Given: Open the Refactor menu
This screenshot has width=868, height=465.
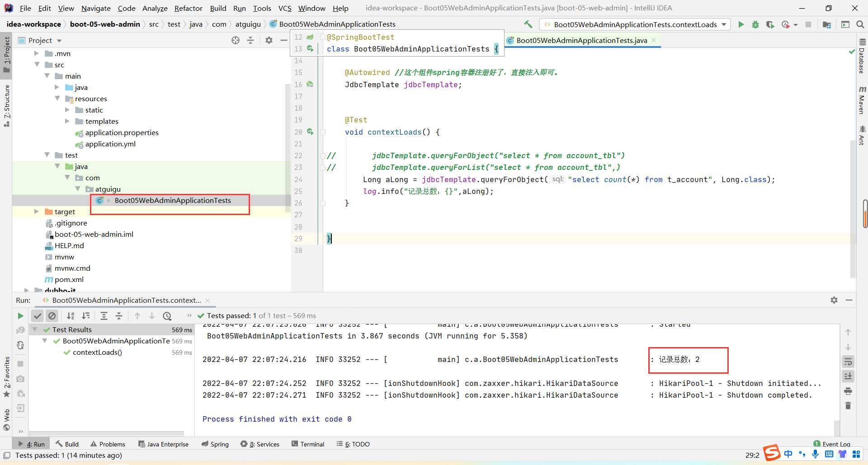Looking at the screenshot, I should coord(188,8).
